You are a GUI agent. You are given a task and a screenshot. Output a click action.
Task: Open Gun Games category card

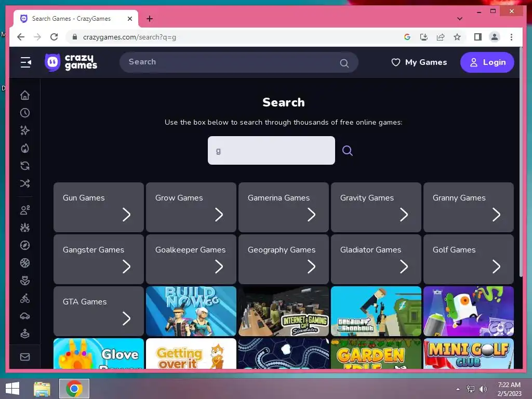pos(98,207)
